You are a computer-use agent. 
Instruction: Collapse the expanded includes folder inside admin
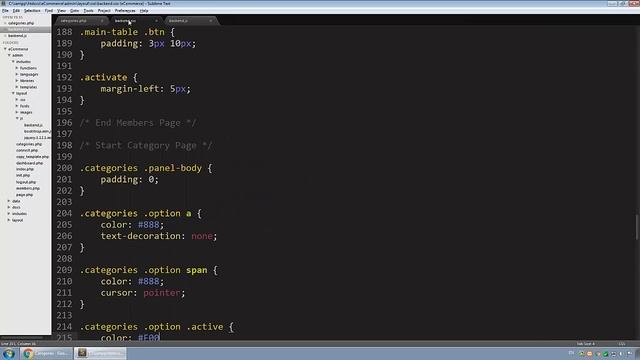(x=13, y=62)
